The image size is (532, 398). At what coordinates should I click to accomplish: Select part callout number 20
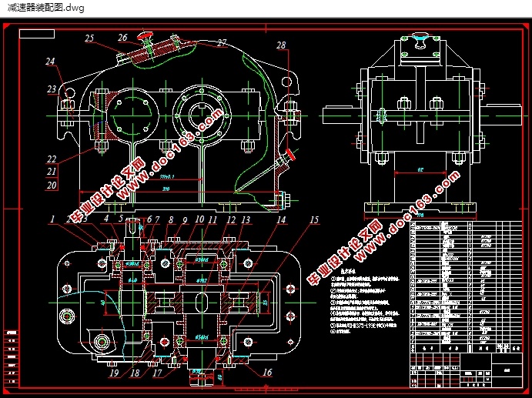coord(52,186)
